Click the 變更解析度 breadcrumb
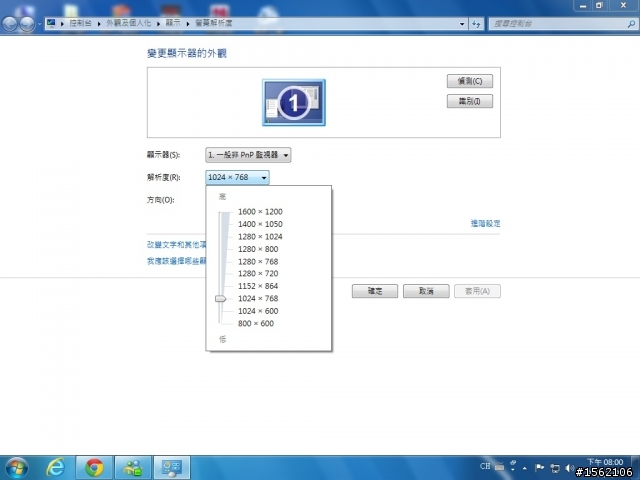The width and height of the screenshot is (640, 480). pos(214,23)
